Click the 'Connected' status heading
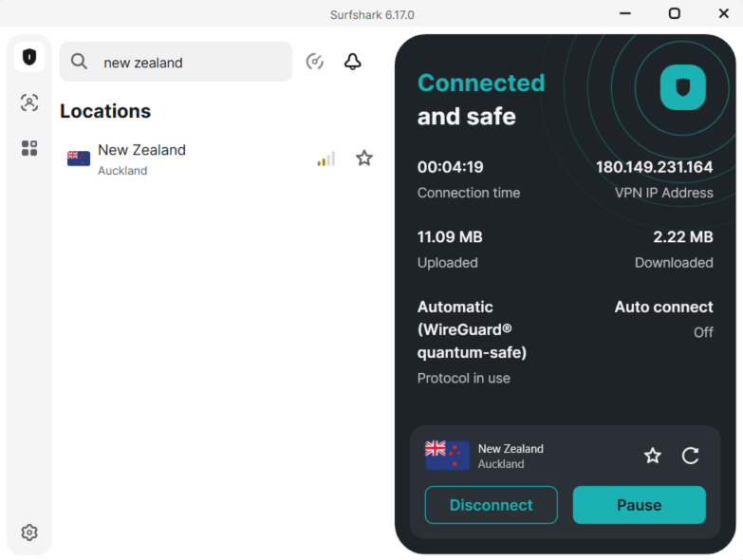Image resolution: width=743 pixels, height=560 pixels. coord(481,83)
